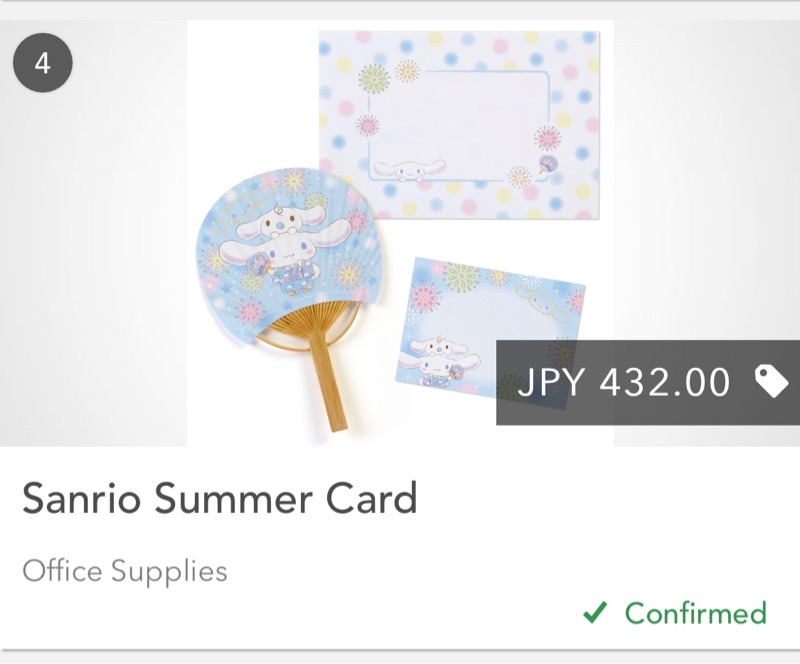
Task: Click the Confirmed status text
Action: [695, 612]
